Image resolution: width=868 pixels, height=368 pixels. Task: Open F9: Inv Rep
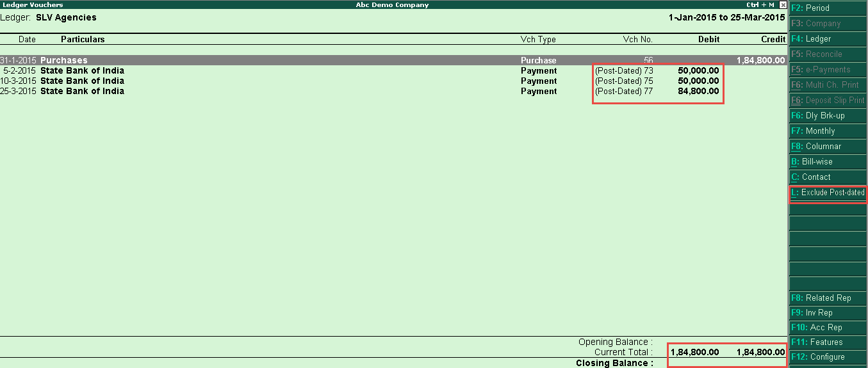click(828, 313)
